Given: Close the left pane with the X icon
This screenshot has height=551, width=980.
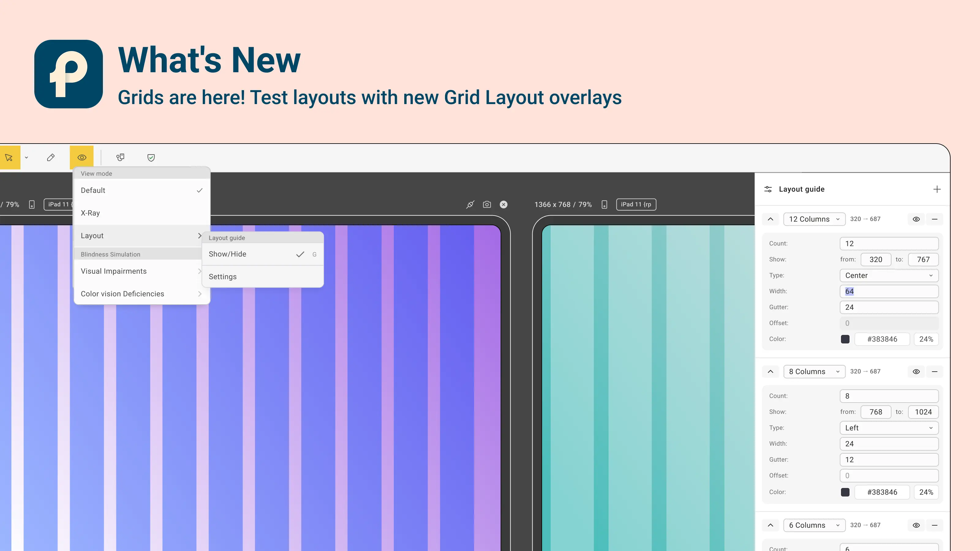Looking at the screenshot, I should pyautogui.click(x=504, y=204).
